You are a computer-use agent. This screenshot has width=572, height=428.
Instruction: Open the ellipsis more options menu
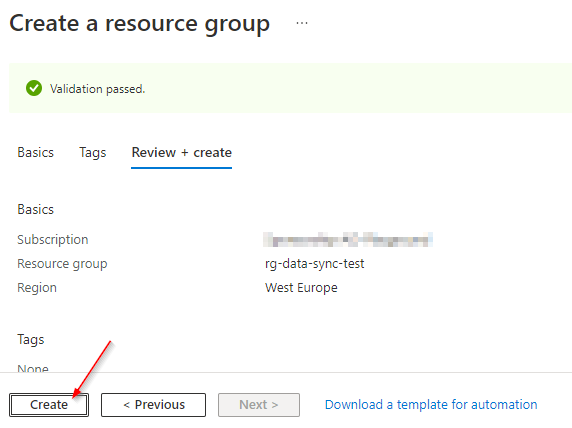302,23
